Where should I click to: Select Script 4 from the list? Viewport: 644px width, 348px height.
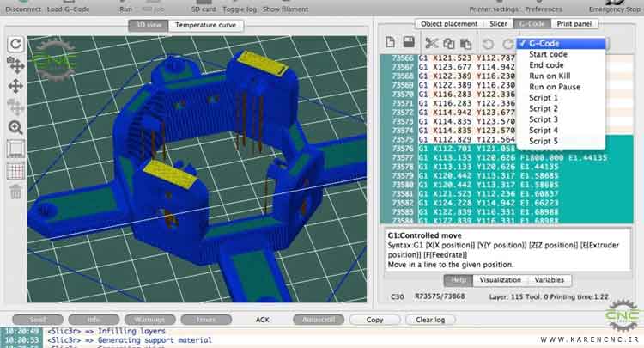(x=561, y=131)
